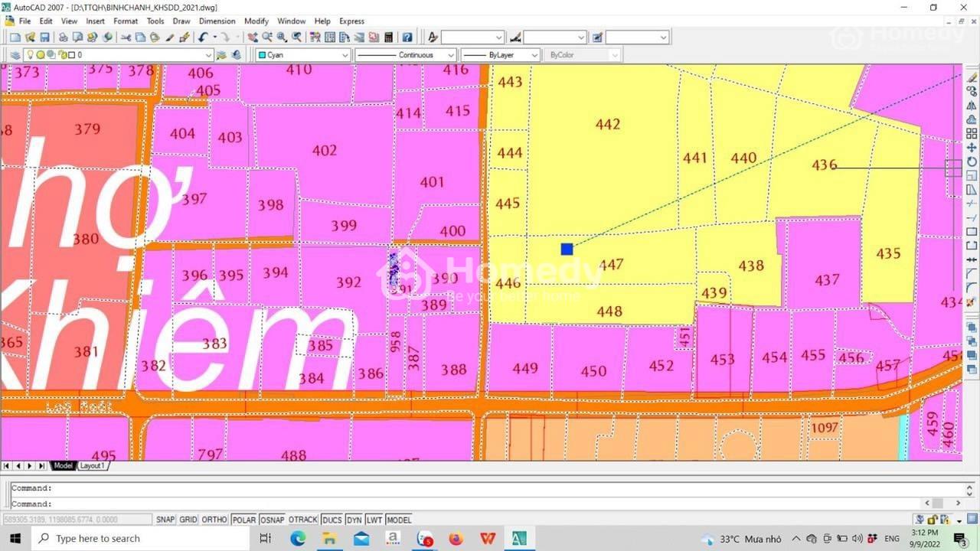Image resolution: width=980 pixels, height=551 pixels.
Task: Expand the Undo history dropdown arrow
Action: [x=214, y=37]
